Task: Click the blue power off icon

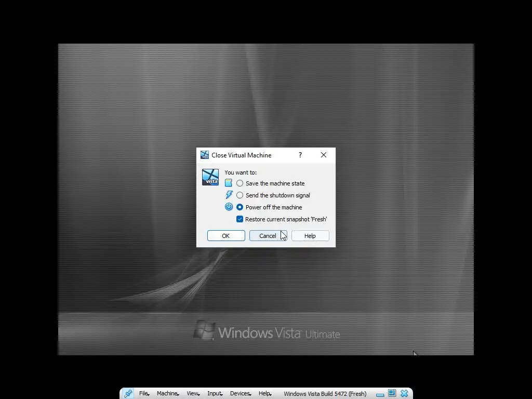Action: [229, 207]
